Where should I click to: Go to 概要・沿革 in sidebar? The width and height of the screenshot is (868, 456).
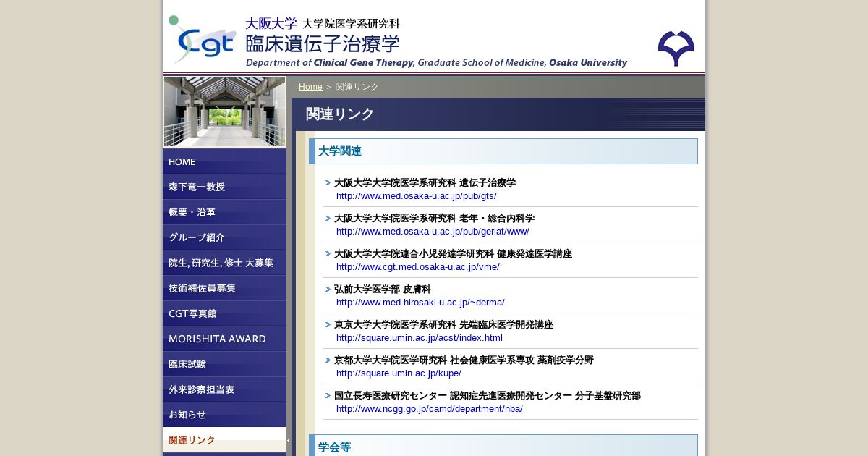pyautogui.click(x=224, y=212)
